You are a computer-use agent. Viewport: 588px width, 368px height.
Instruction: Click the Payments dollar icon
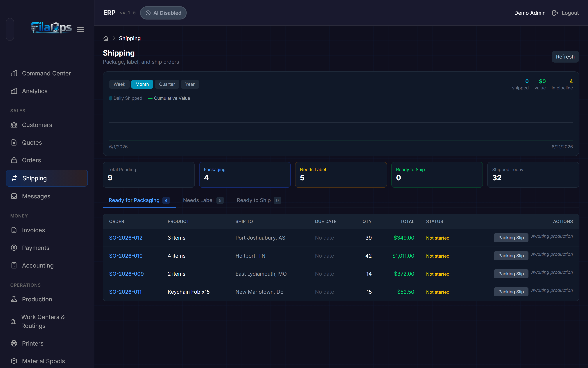click(x=14, y=248)
